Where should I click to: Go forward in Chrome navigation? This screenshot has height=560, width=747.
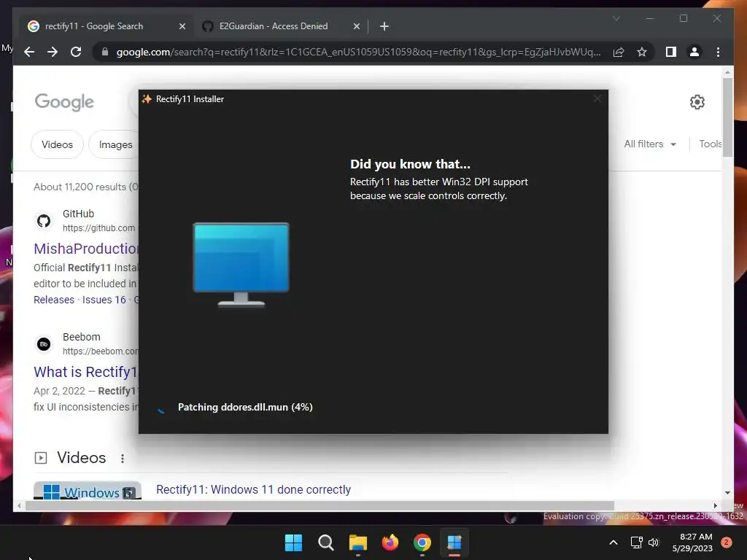point(53,52)
